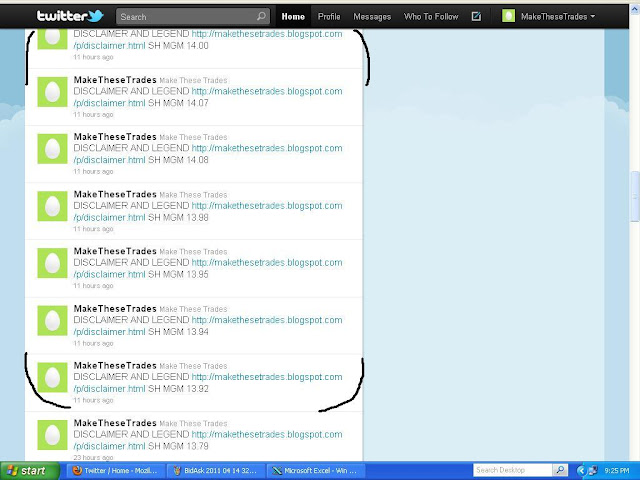Open MakeTheseTrades username on 13.95 tweet
The width and height of the screenshot is (640, 480).
(115, 251)
